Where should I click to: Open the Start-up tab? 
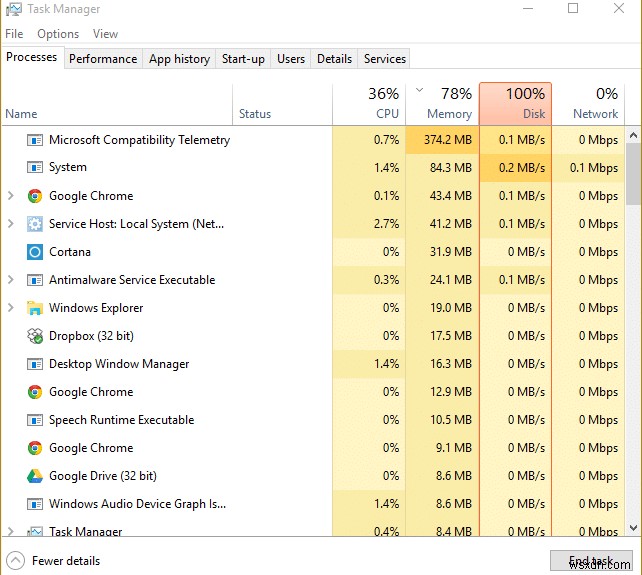point(243,59)
